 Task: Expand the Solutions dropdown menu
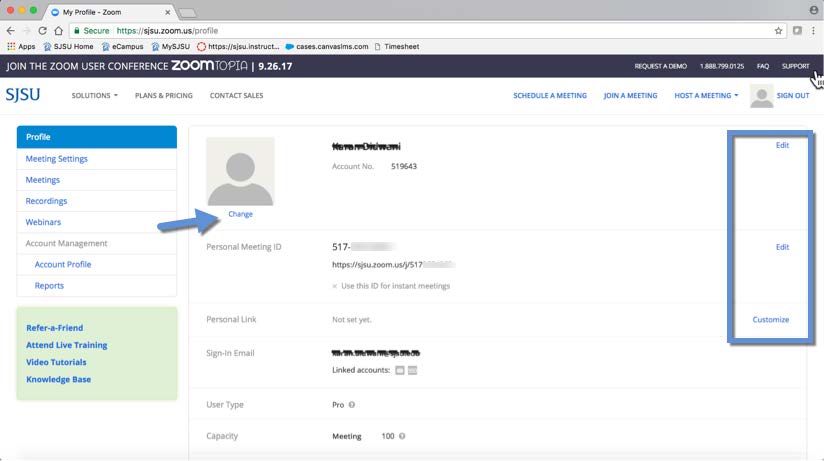click(x=94, y=96)
